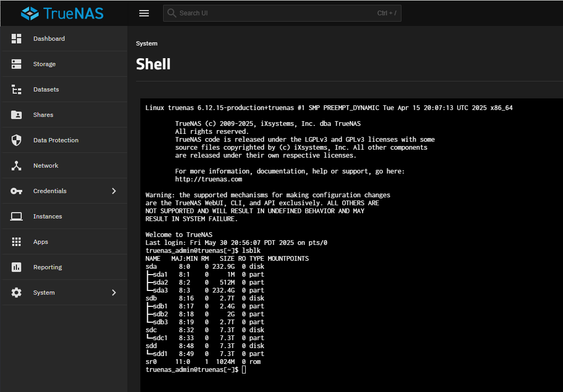Click the http://truenas.com URL in terminal
The height and width of the screenshot is (392, 563).
(x=209, y=179)
